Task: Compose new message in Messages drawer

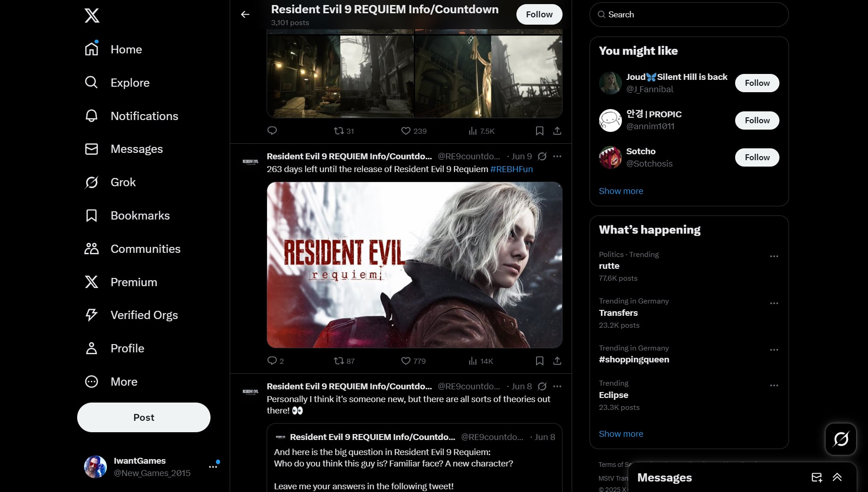Action: coord(817,477)
